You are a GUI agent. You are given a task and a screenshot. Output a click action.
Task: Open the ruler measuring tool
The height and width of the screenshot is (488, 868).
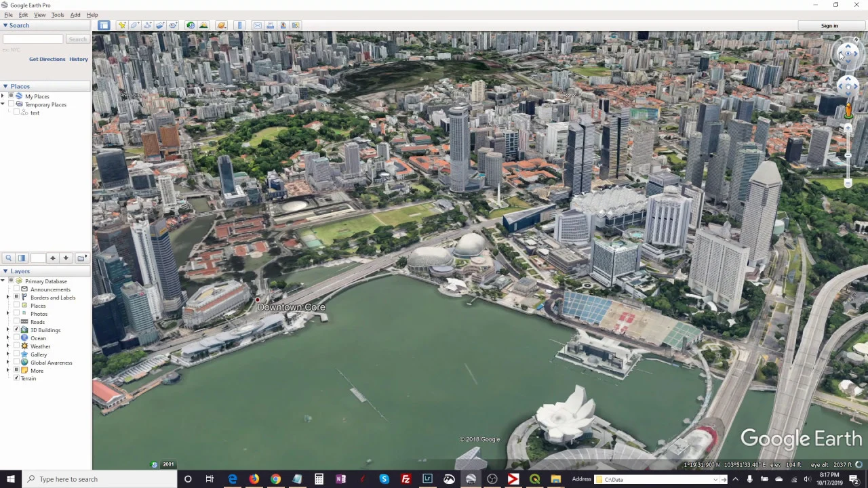[239, 26]
